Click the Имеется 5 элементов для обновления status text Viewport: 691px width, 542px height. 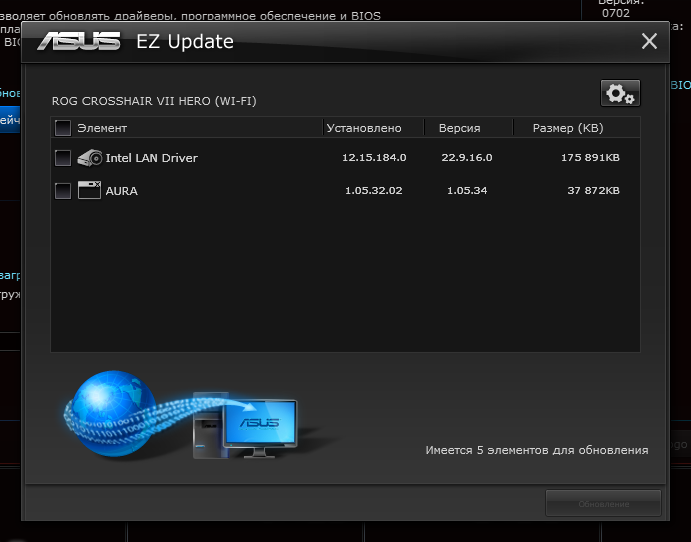[x=537, y=450]
